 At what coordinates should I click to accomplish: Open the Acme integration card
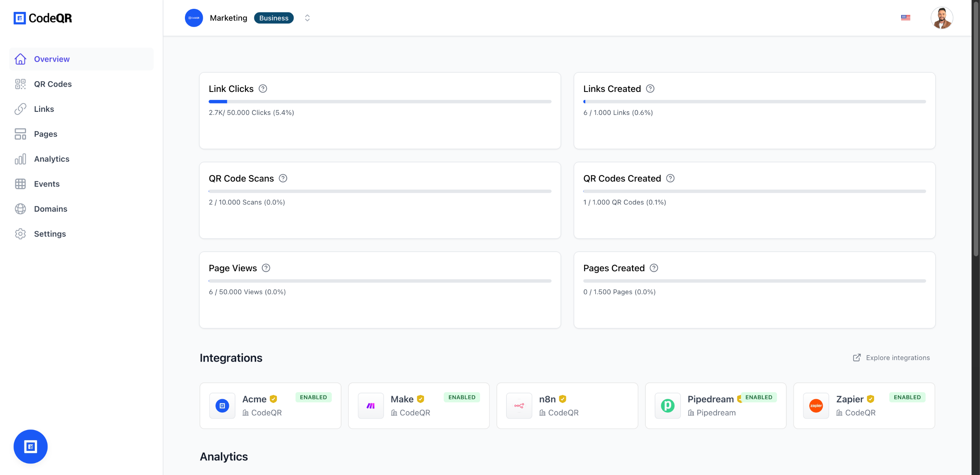(x=270, y=406)
